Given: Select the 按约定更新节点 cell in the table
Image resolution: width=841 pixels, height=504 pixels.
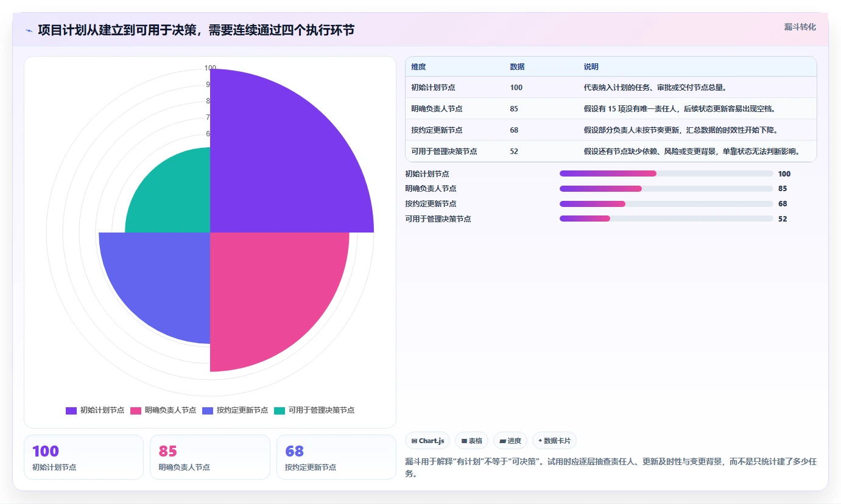Looking at the screenshot, I should (437, 130).
